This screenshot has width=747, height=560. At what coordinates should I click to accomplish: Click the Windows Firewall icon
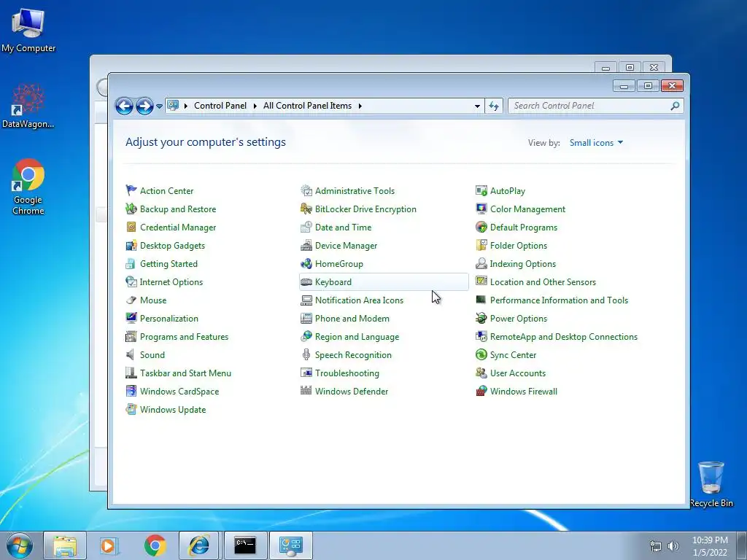(x=481, y=391)
